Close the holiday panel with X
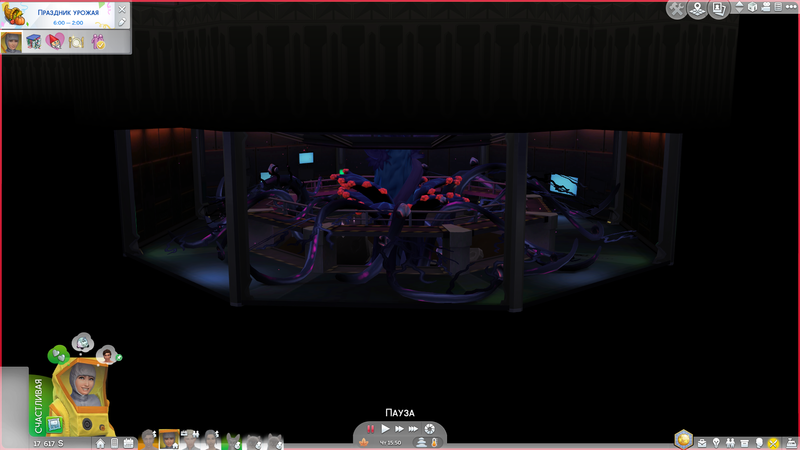This screenshot has width=800, height=450. click(x=123, y=8)
